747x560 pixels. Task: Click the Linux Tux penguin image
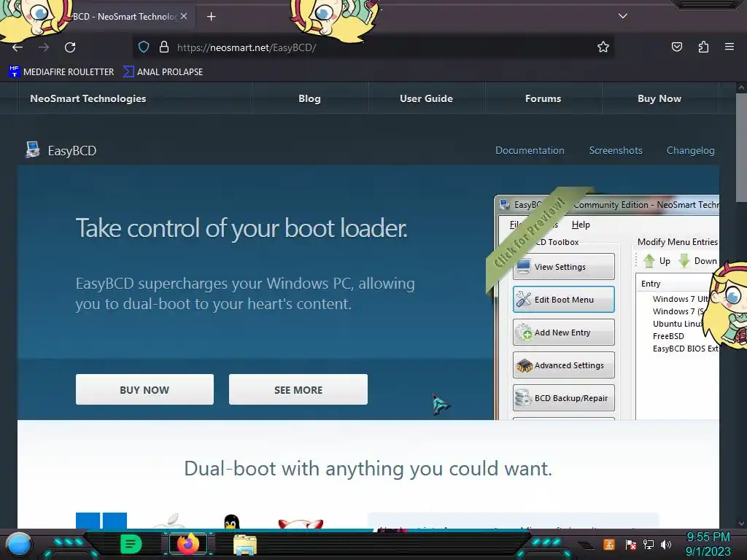pos(231,522)
